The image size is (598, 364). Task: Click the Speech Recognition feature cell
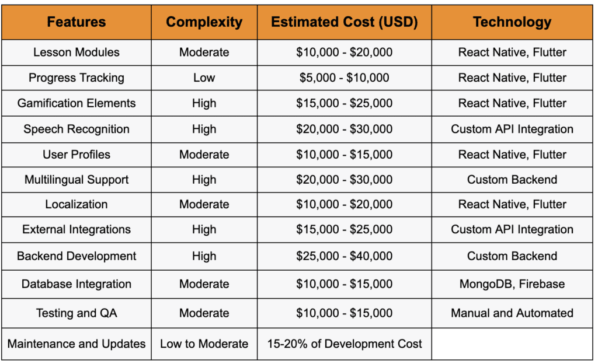77,129
